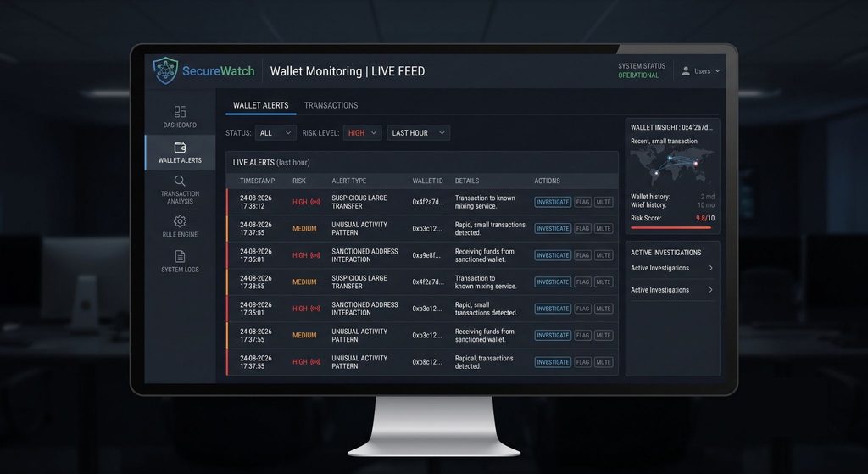The width and height of the screenshot is (868, 474).
Task: Flag the 0xb8c12 unusual activity alert
Action: [x=582, y=362]
